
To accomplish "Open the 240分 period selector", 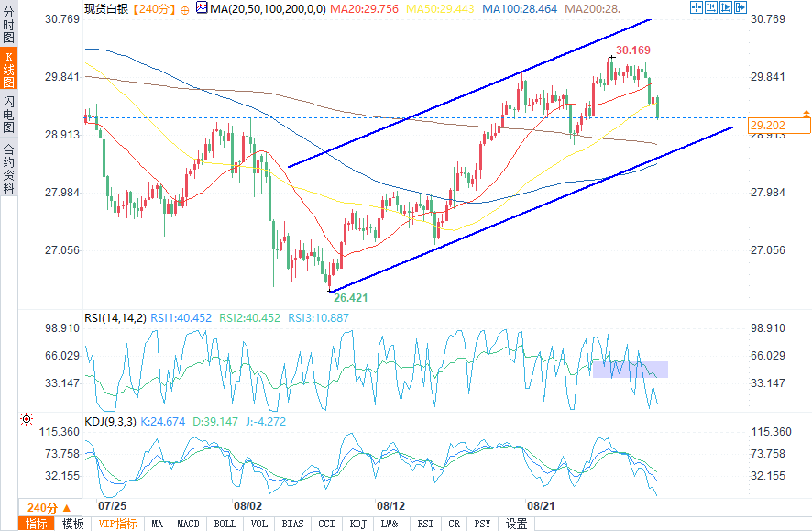I will (49, 508).
